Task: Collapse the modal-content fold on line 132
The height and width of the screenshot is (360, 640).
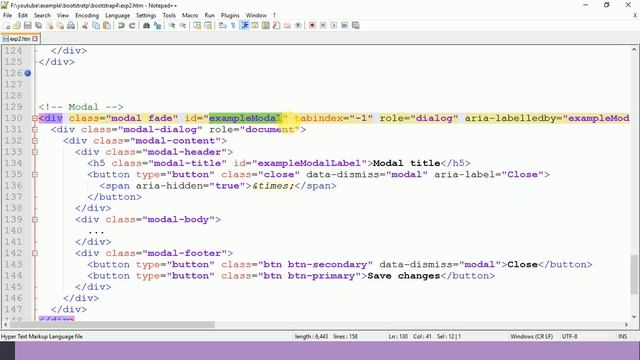Action: point(35,141)
